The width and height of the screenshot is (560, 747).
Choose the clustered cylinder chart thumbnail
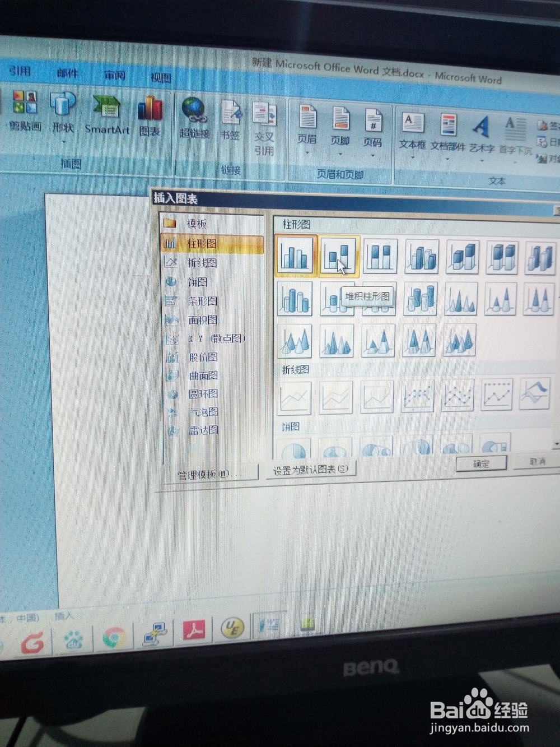click(x=295, y=298)
